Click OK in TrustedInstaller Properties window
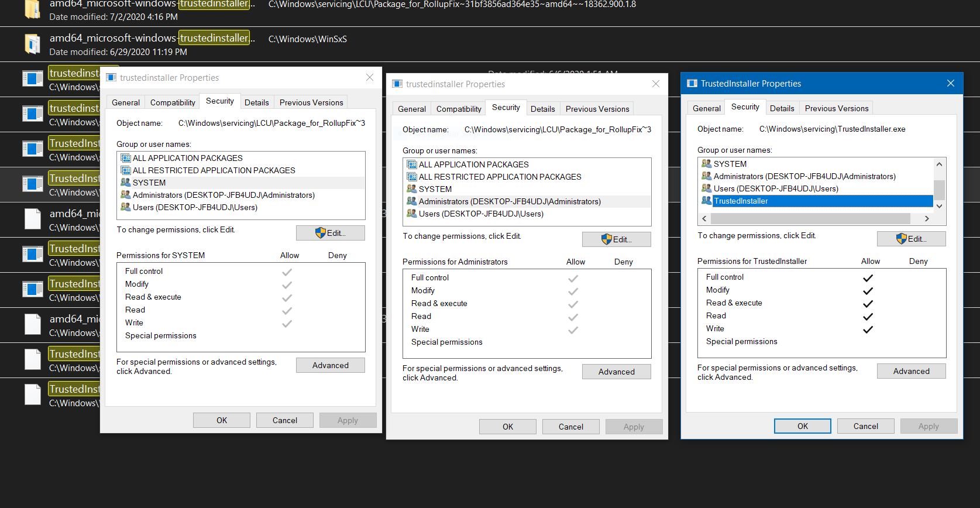The image size is (980, 508). point(803,426)
